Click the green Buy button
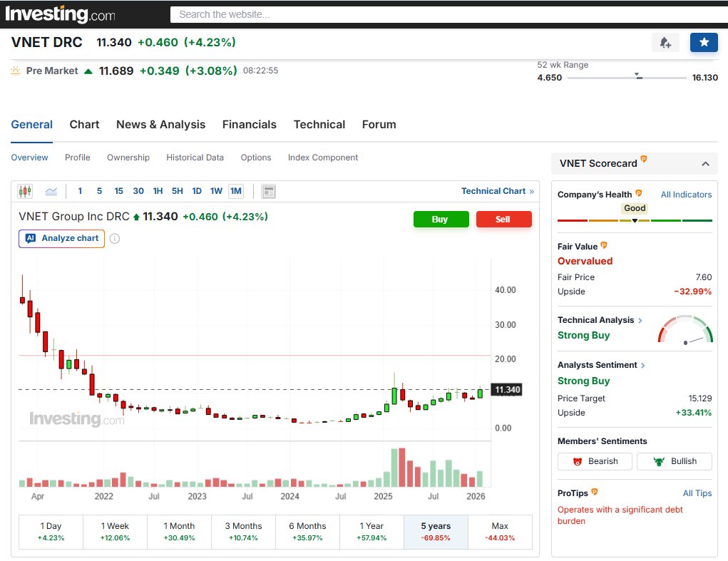The width and height of the screenshot is (728, 561). point(441,219)
